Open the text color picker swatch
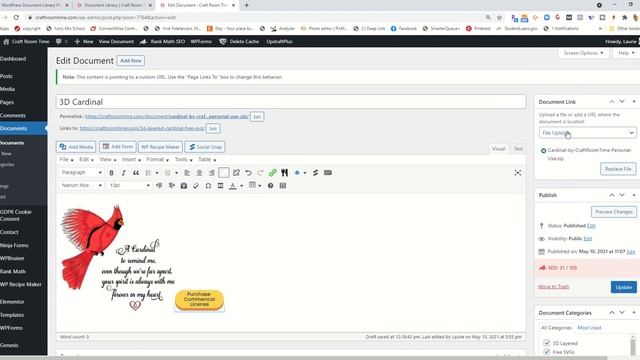Image resolution: width=640 pixels, height=360 pixels. pos(233,186)
